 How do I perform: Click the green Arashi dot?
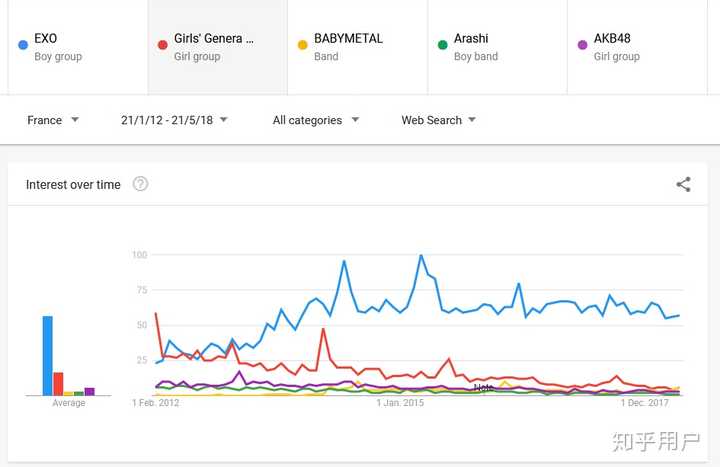point(443,45)
